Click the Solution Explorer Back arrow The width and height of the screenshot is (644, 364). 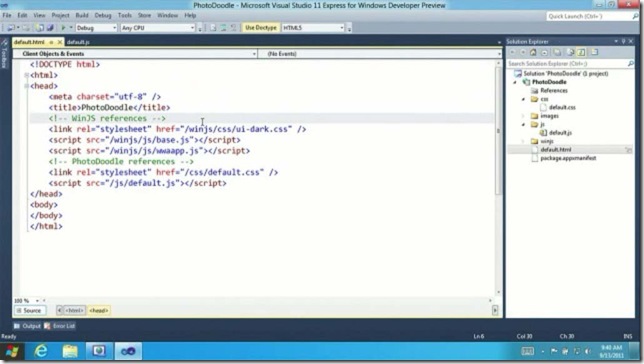[512, 52]
